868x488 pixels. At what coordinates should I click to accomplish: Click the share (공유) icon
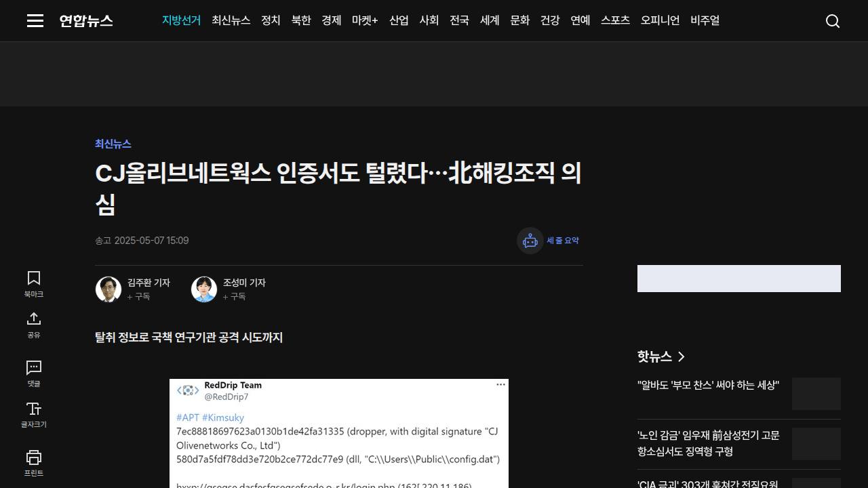pyautogui.click(x=34, y=319)
